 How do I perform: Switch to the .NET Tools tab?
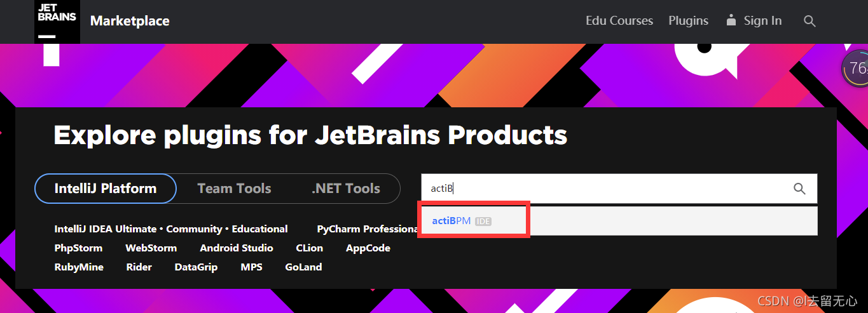(x=346, y=189)
